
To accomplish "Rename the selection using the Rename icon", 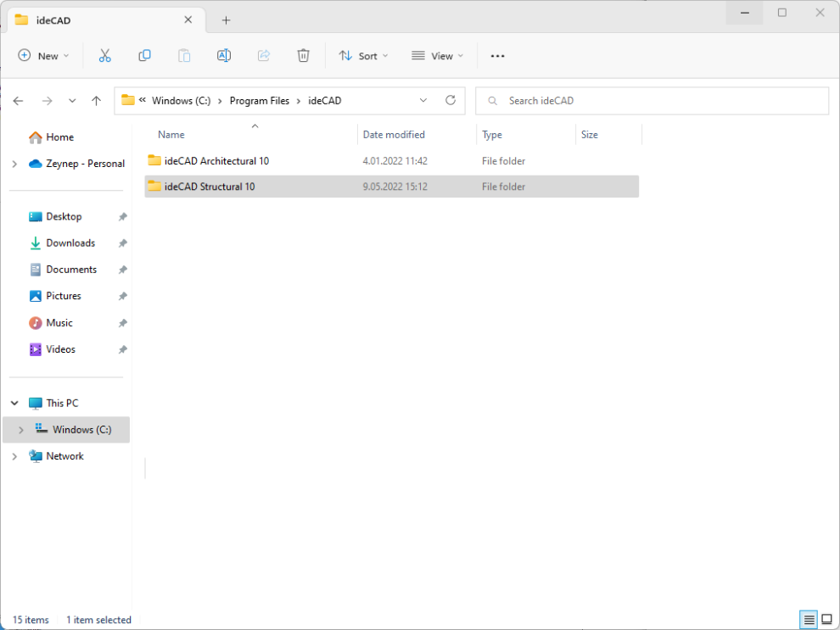I will tap(224, 55).
